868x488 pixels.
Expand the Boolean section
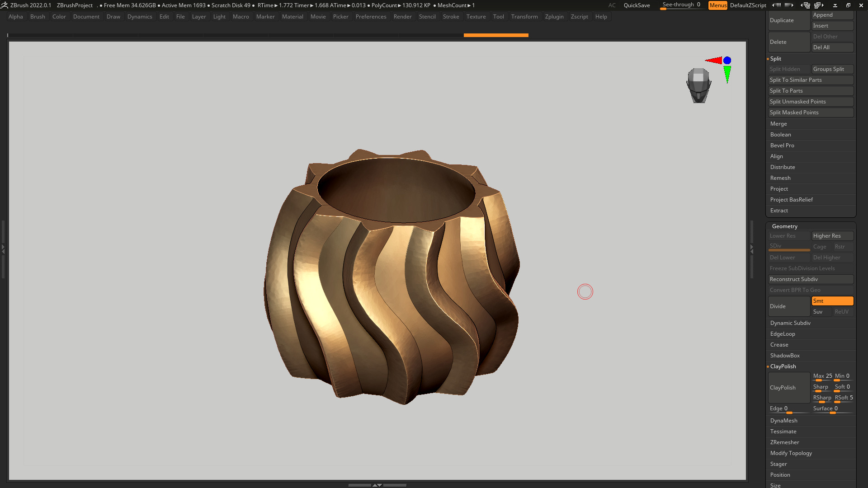[781, 135]
